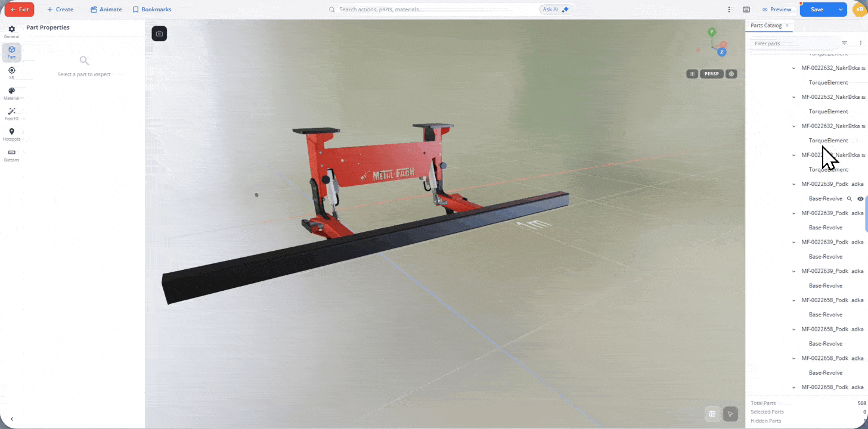
Task: Select the Base-Revolve row with eye icon
Action: 826,198
